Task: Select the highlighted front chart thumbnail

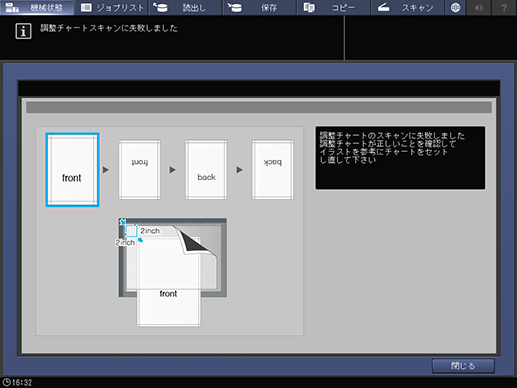Action: point(72,170)
